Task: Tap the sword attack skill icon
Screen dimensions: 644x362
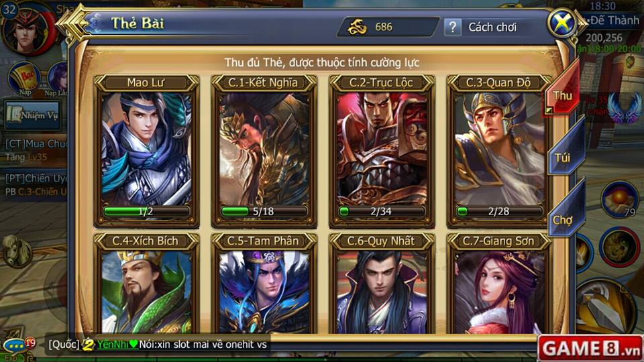Action: (605, 306)
